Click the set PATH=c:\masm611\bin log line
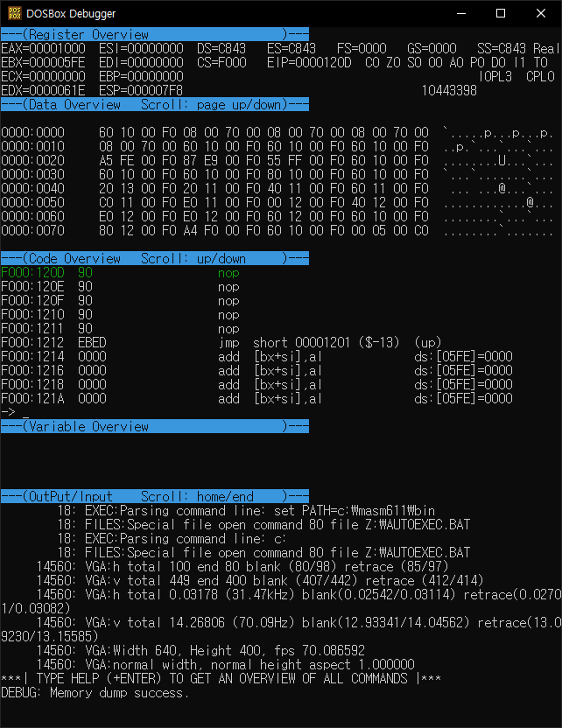The height and width of the screenshot is (728, 562). click(x=246, y=511)
